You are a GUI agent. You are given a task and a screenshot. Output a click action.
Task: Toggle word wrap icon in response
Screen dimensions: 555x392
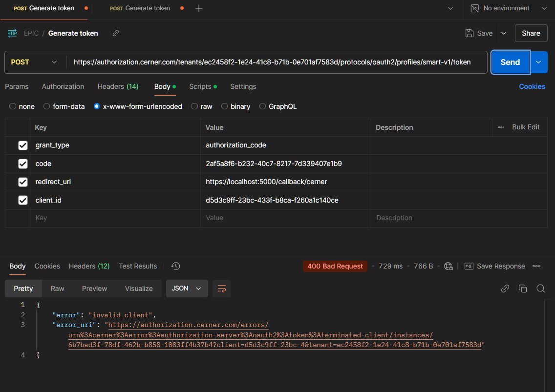pyautogui.click(x=222, y=289)
